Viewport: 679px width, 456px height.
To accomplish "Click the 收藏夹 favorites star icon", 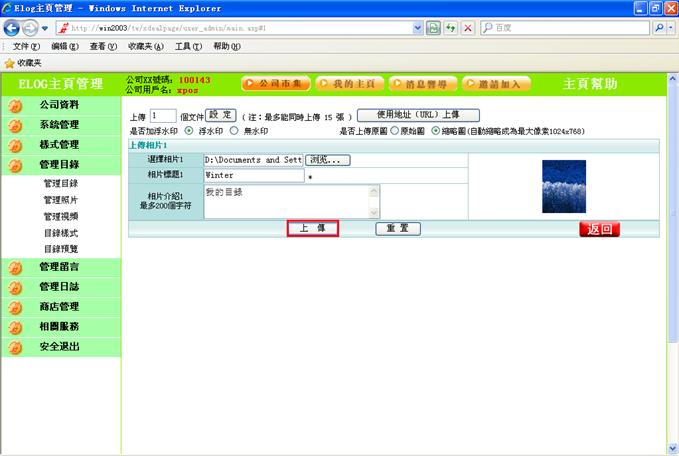I will [10, 62].
